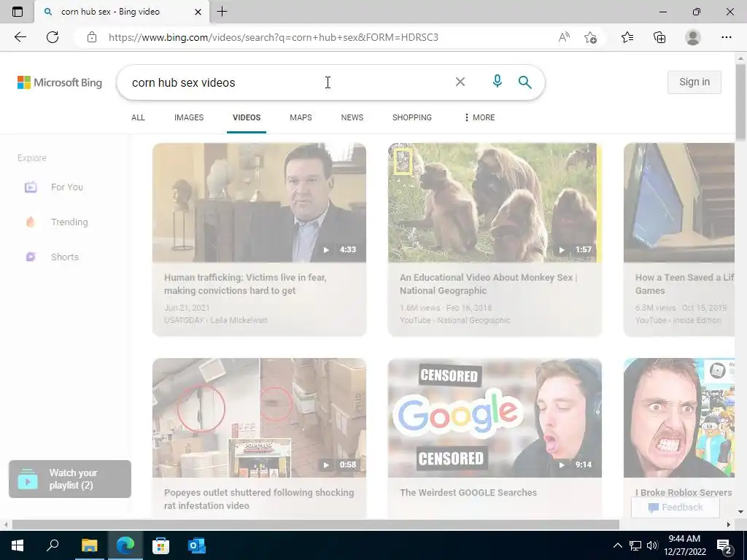Switch to IMAGES results tab
This screenshot has height=560, width=747.
189,117
